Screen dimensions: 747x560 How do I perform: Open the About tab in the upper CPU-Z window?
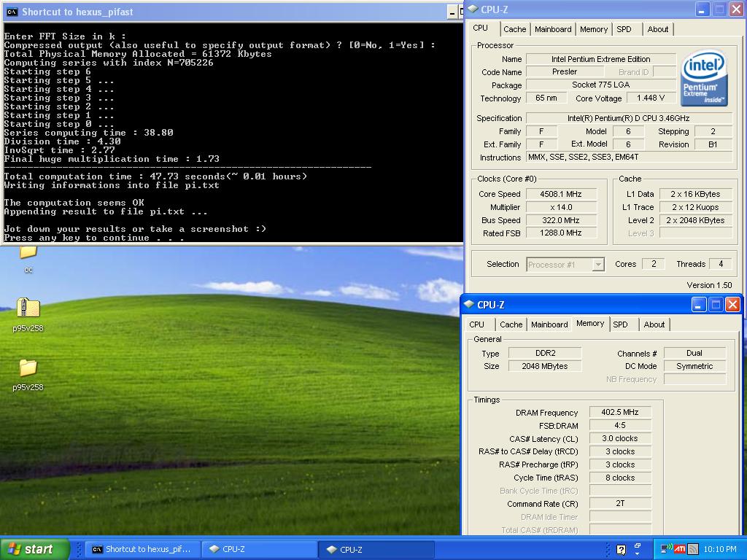click(x=658, y=29)
